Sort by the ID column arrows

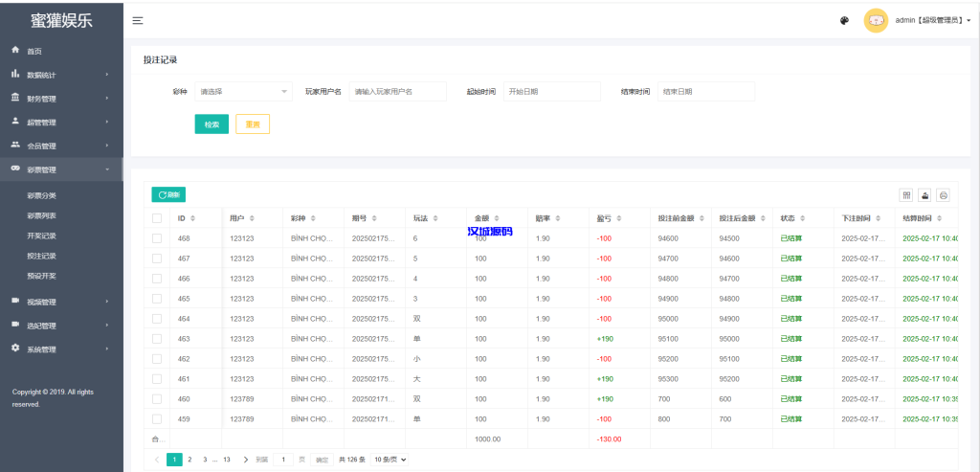pos(192,218)
